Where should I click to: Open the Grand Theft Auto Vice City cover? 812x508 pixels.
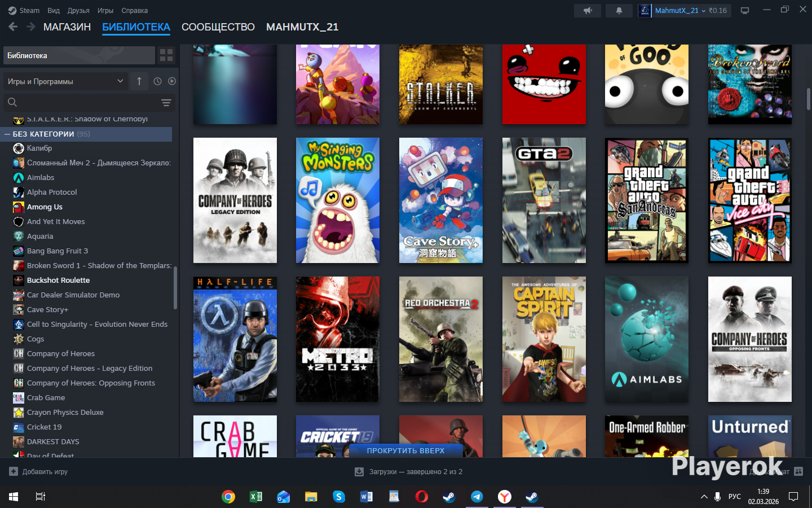(750, 200)
